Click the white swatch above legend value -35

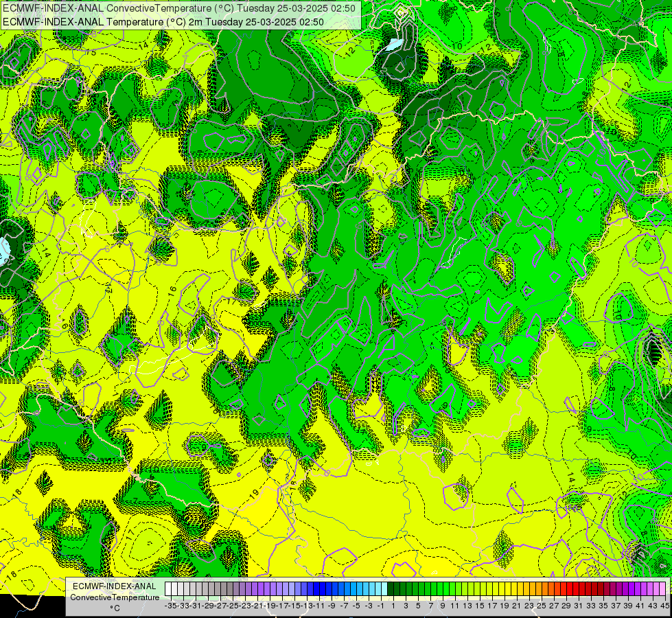[168, 588]
